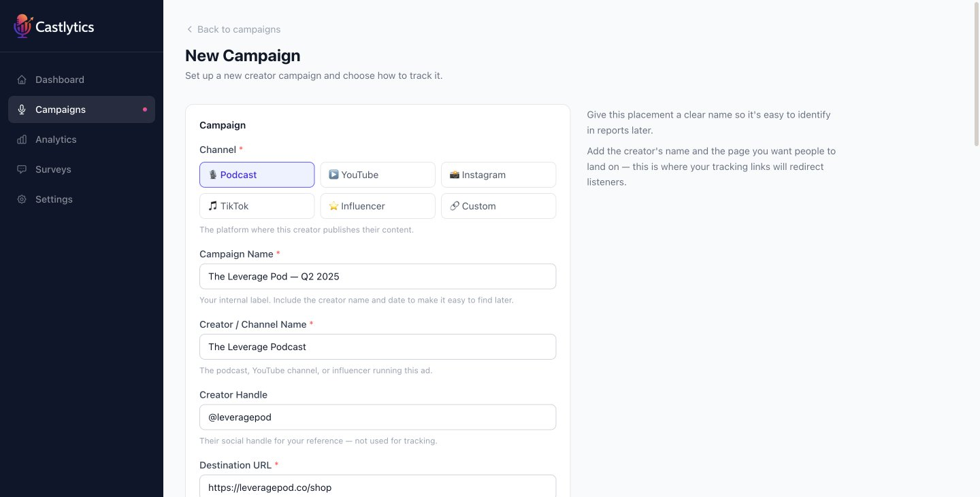Screen dimensions: 980x497
Task: Click the pink dot beside Campaigns
Action: tap(144, 109)
